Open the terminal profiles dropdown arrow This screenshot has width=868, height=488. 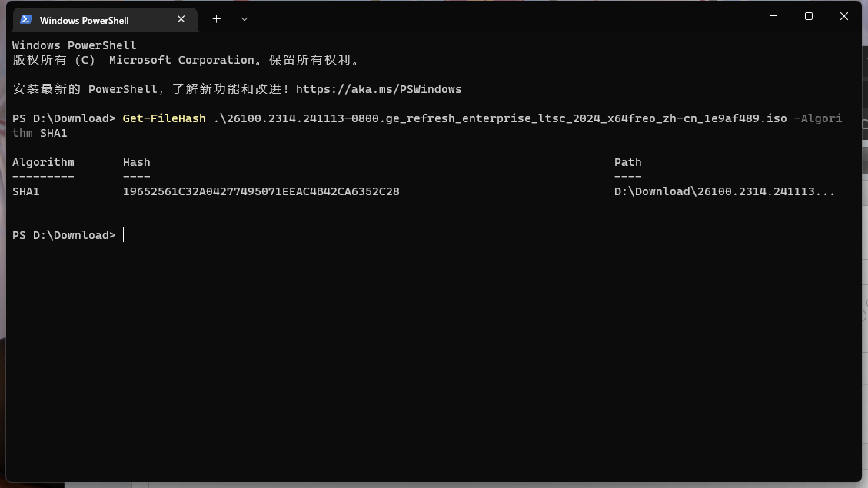244,18
